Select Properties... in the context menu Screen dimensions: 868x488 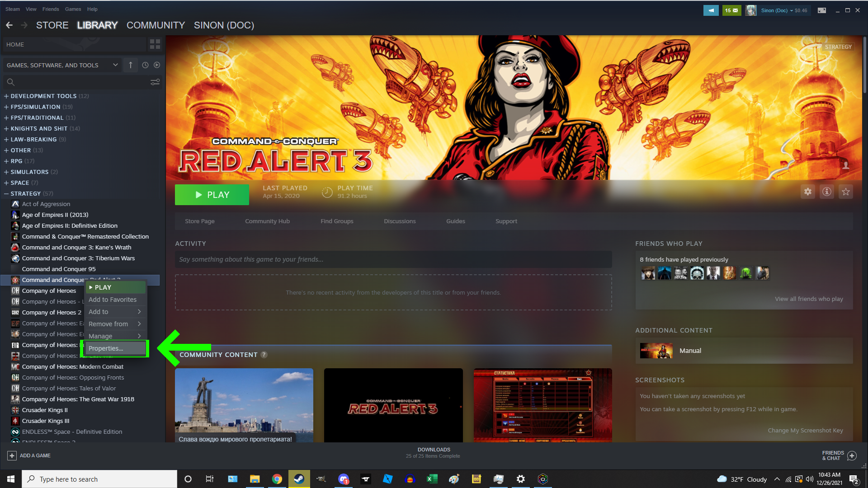[115, 348]
